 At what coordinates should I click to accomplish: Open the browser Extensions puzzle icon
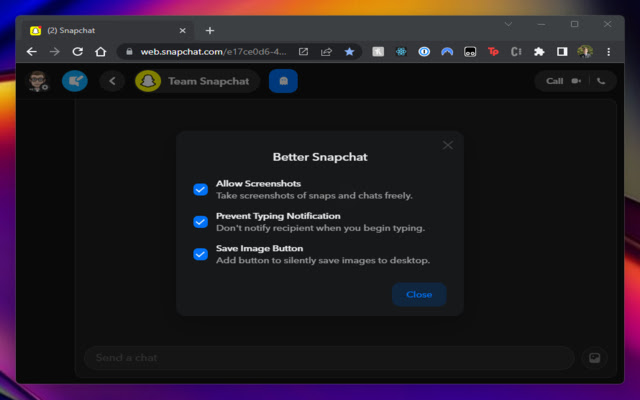[x=539, y=51]
